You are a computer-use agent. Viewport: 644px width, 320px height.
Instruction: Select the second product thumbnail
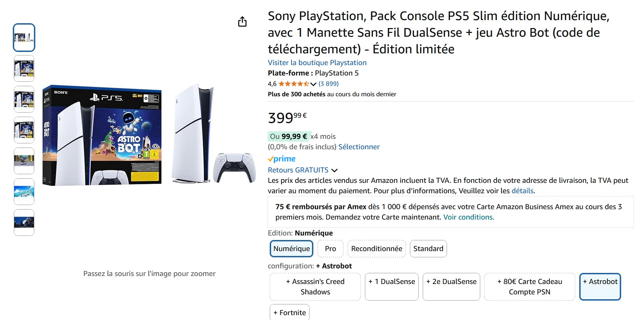24,69
